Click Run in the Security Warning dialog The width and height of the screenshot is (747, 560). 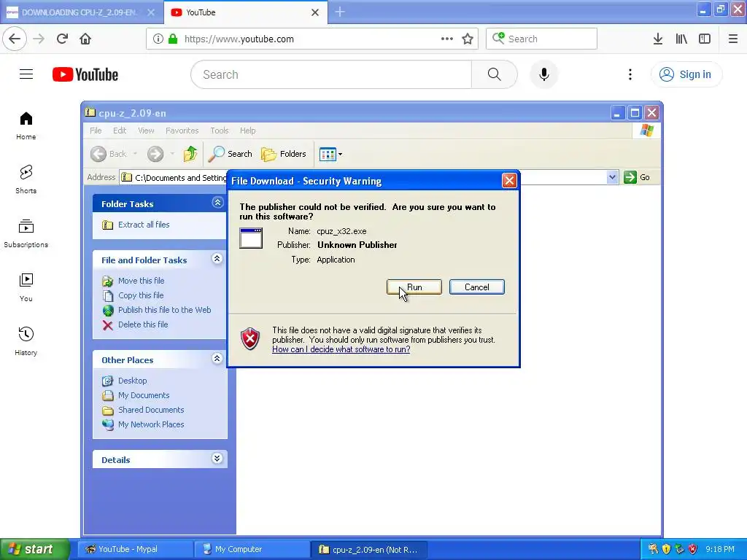(x=414, y=287)
